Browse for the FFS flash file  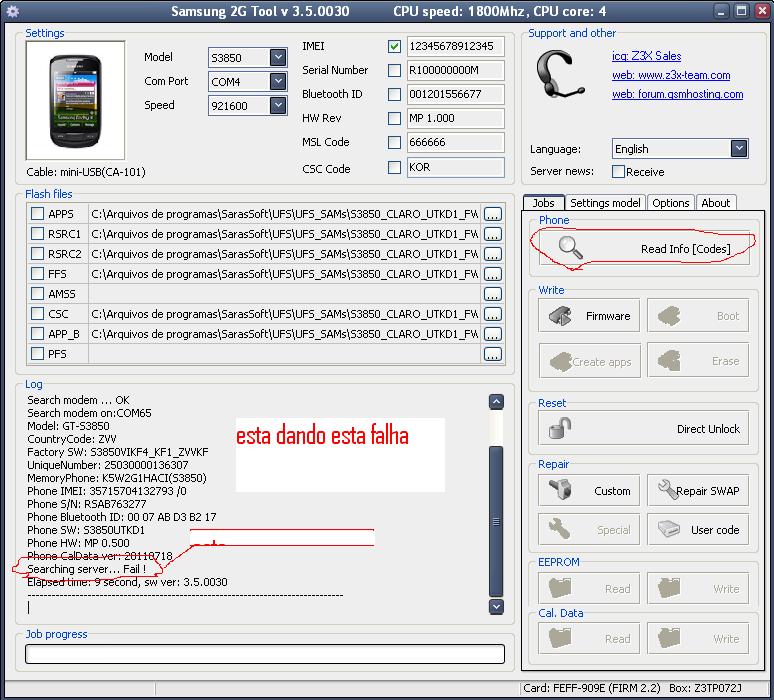point(493,274)
